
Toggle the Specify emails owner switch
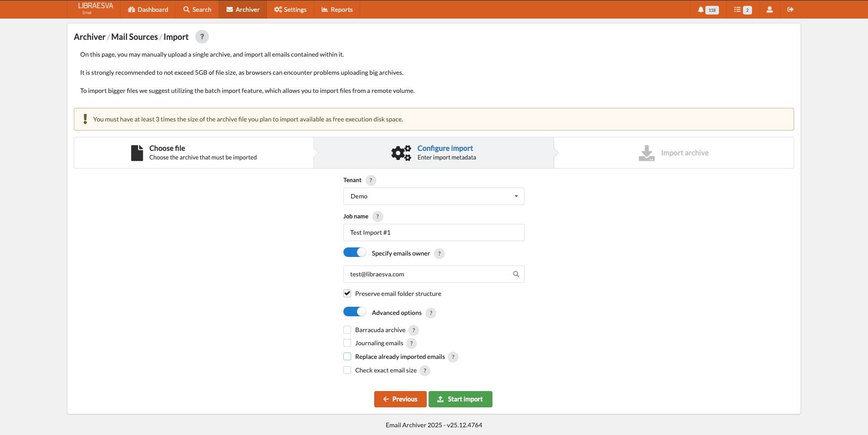[x=355, y=252]
